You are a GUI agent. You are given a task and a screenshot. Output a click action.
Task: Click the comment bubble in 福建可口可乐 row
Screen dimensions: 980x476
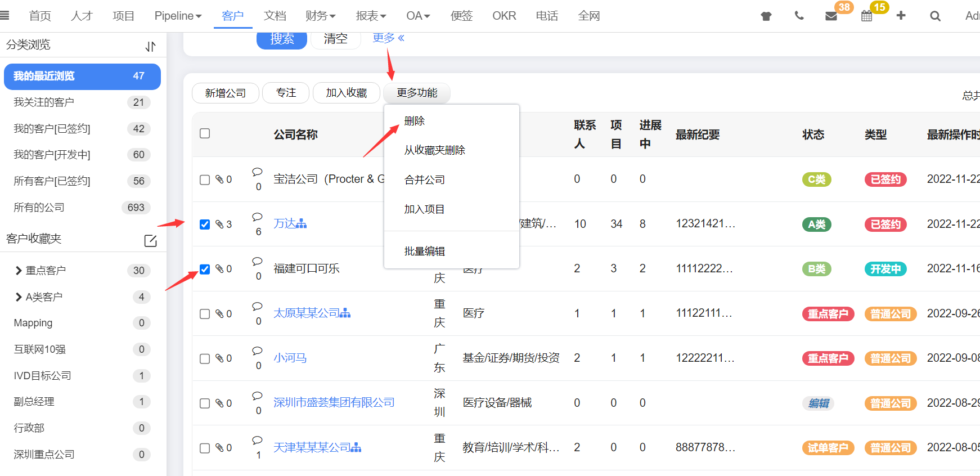(x=257, y=261)
